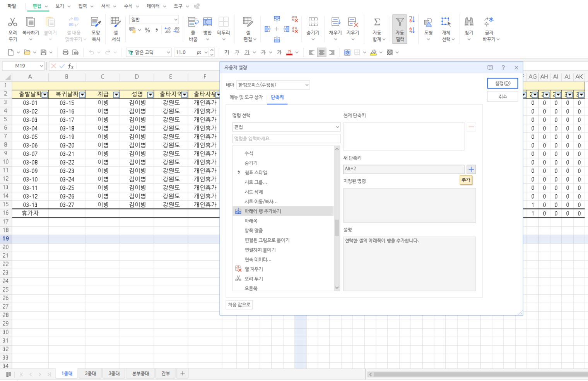588x381 pixels.
Task: Click the center align icon in toolbar
Action: [x=321, y=52]
